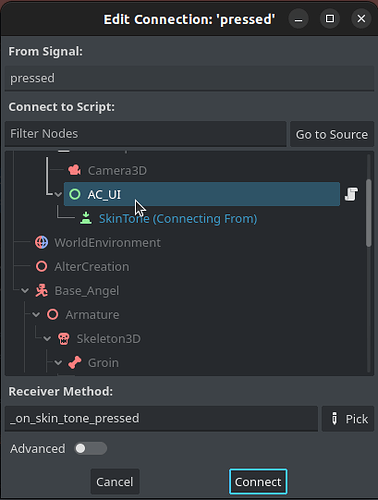This screenshot has width=378, height=500.
Task: Click the Groin bone icon
Action: tap(74, 363)
